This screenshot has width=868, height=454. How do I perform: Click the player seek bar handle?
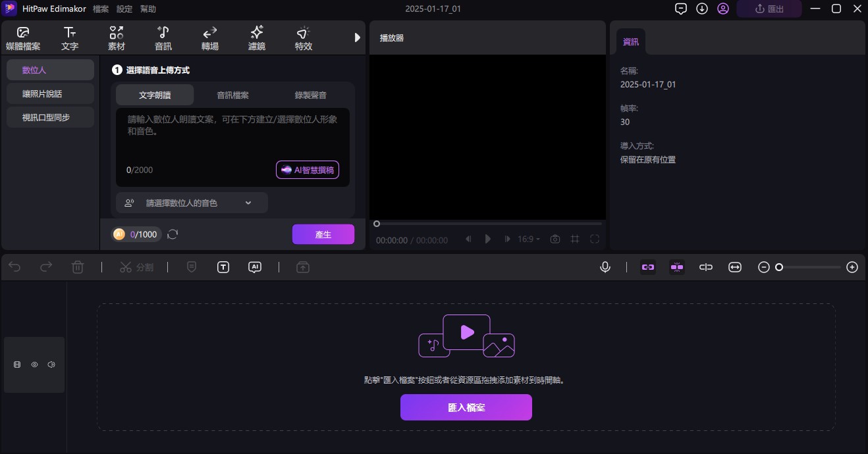click(377, 224)
